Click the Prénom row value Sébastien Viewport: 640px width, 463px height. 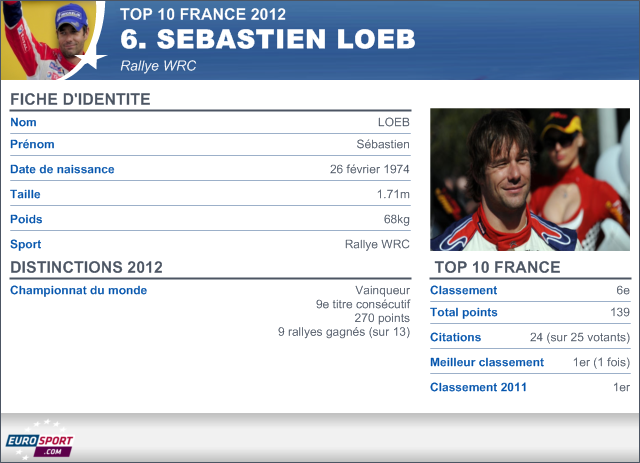coord(383,144)
